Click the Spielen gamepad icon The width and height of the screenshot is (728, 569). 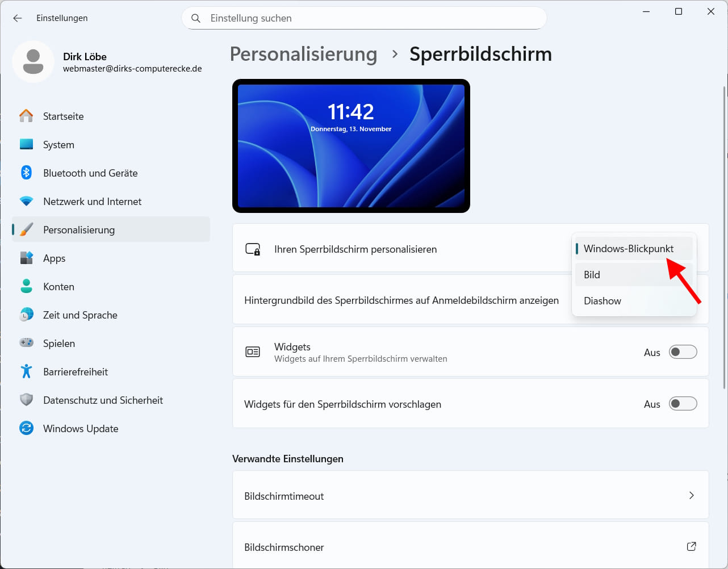(26, 343)
